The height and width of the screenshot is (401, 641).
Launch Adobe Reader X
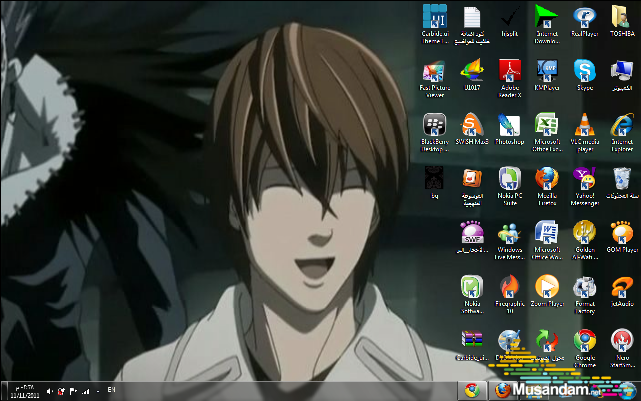point(510,78)
